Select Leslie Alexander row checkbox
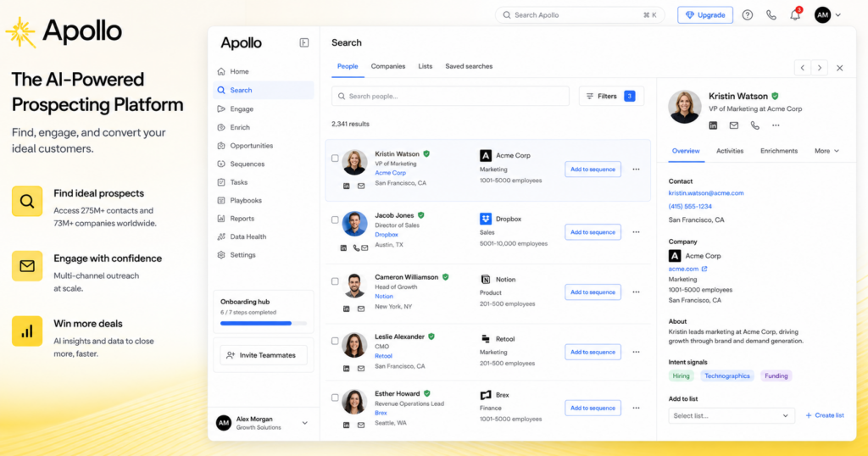 coord(335,341)
